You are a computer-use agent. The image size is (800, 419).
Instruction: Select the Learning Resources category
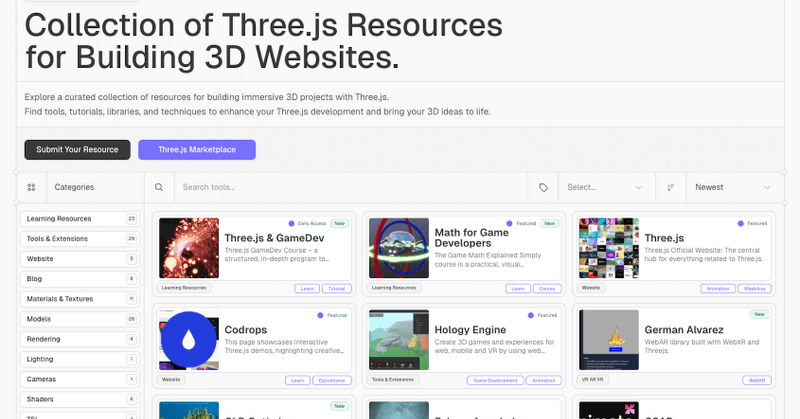tap(80, 219)
